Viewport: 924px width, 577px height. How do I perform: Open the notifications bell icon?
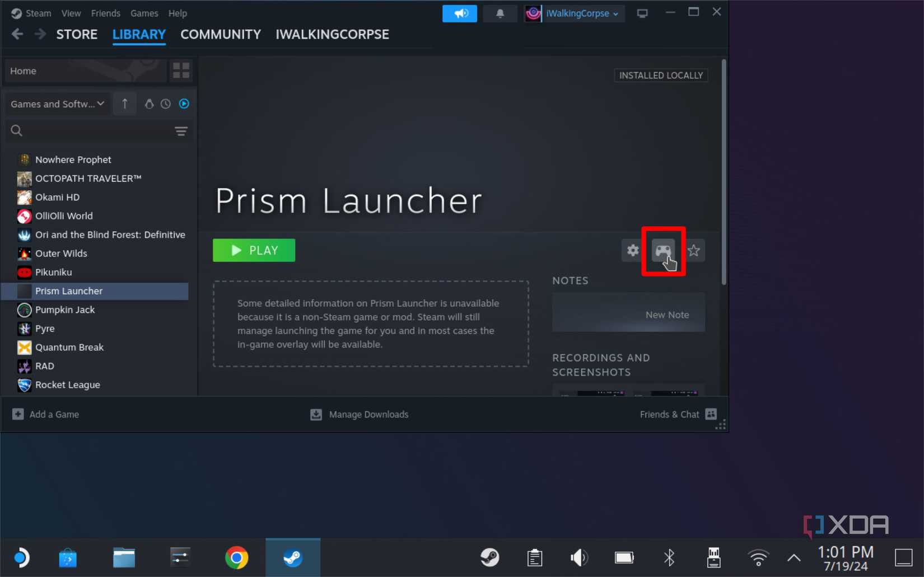(500, 13)
